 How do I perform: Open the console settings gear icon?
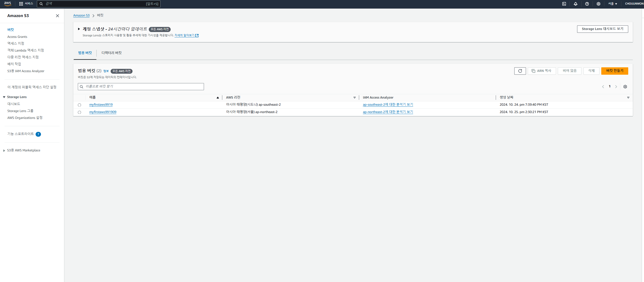(598, 4)
